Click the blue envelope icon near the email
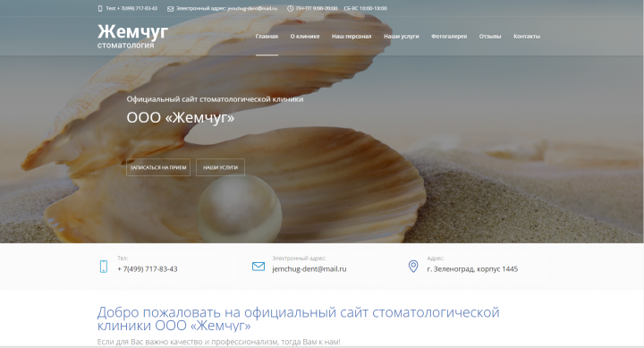Image resolution: width=644 pixels, height=348 pixels. (x=258, y=267)
